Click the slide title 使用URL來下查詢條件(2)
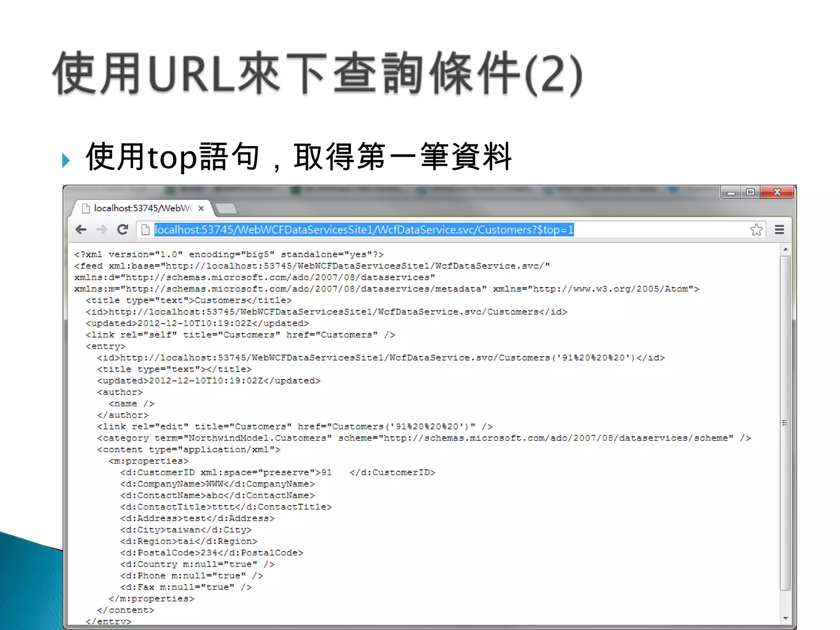The image size is (840, 630). tap(318, 75)
